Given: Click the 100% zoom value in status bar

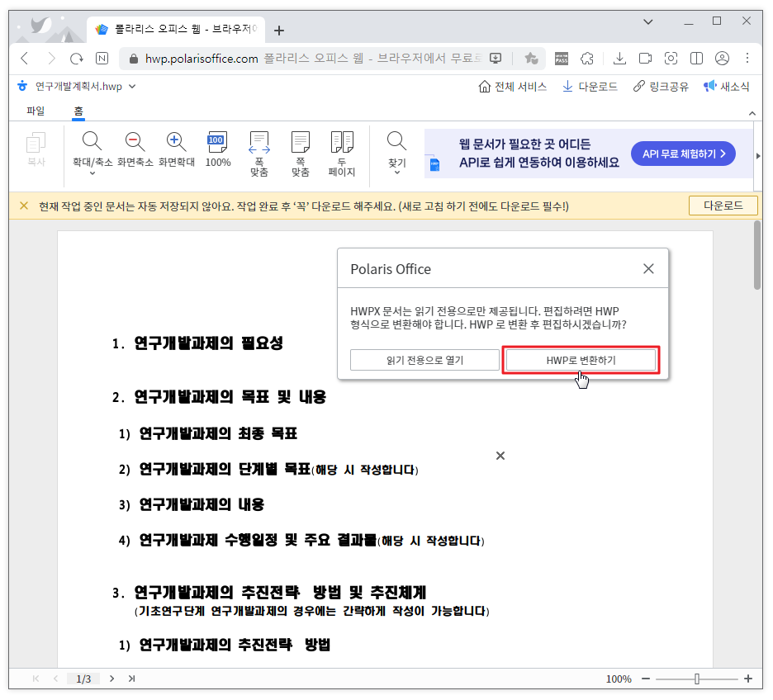Looking at the screenshot, I should click(619, 679).
